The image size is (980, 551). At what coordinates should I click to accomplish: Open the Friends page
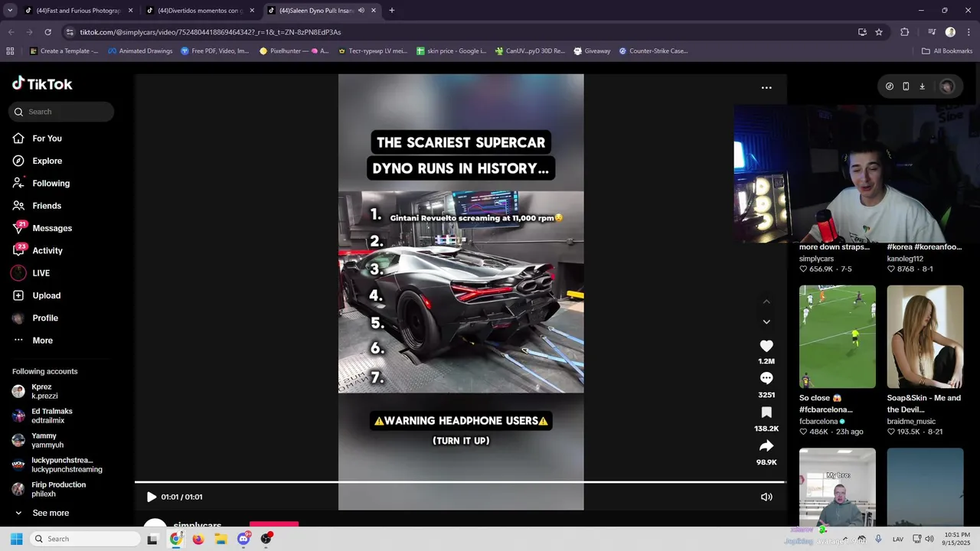[x=37, y=206]
